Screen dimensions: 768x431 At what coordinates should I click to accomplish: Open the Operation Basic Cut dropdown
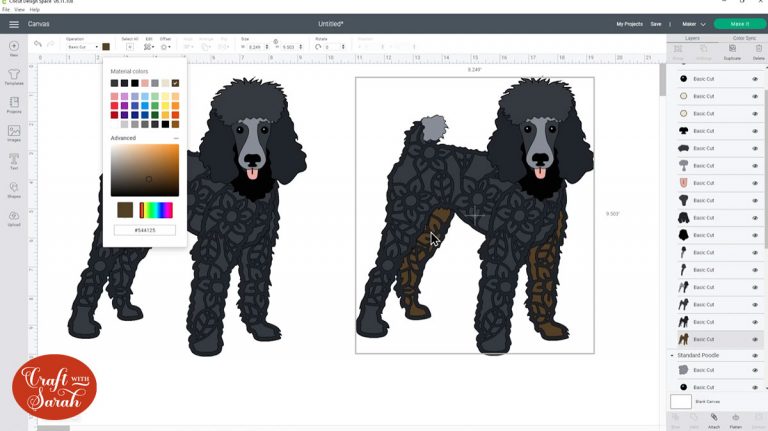click(x=82, y=47)
